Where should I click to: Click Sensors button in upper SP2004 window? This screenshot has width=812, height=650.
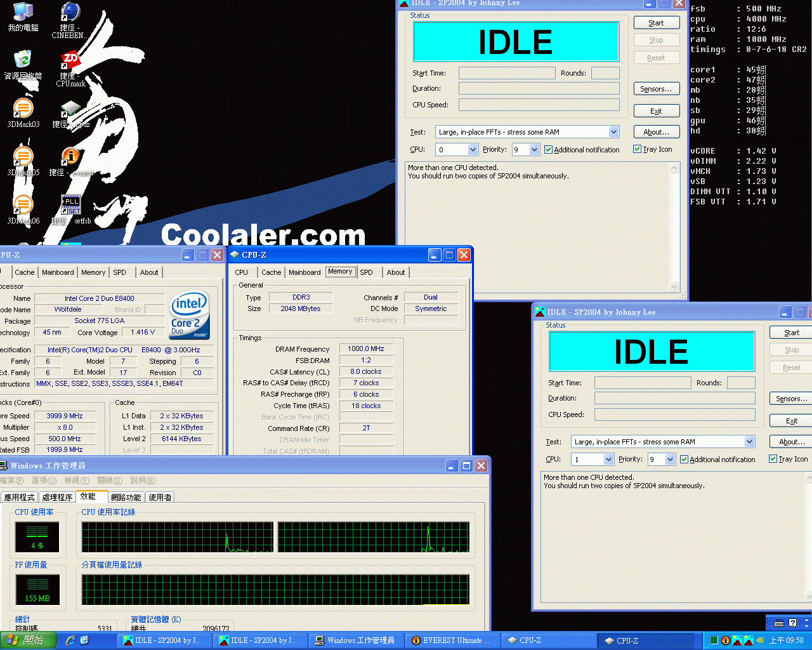(656, 89)
